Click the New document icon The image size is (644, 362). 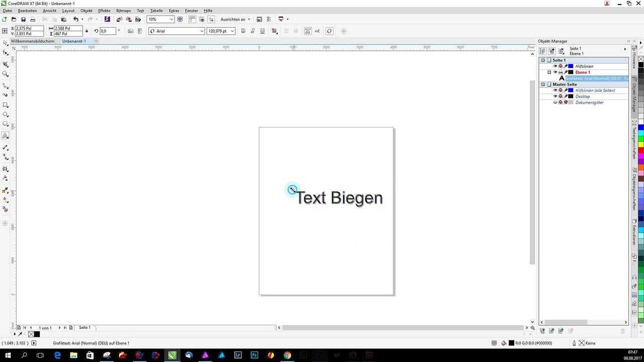[5, 19]
